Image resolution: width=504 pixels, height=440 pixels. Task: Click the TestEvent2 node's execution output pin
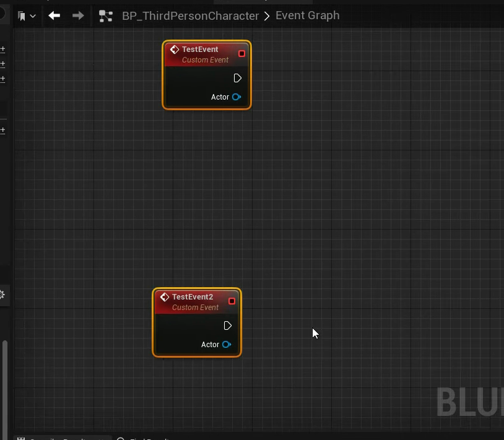(x=228, y=326)
